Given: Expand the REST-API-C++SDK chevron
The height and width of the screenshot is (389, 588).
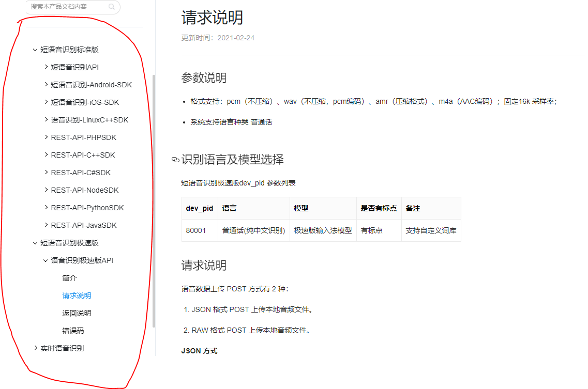Looking at the screenshot, I should (46, 154).
